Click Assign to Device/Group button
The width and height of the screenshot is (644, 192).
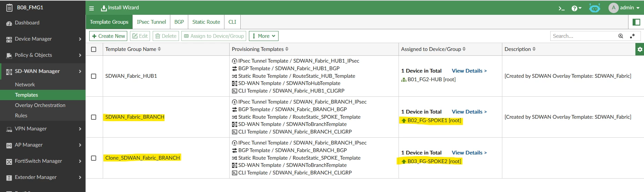coord(214,36)
